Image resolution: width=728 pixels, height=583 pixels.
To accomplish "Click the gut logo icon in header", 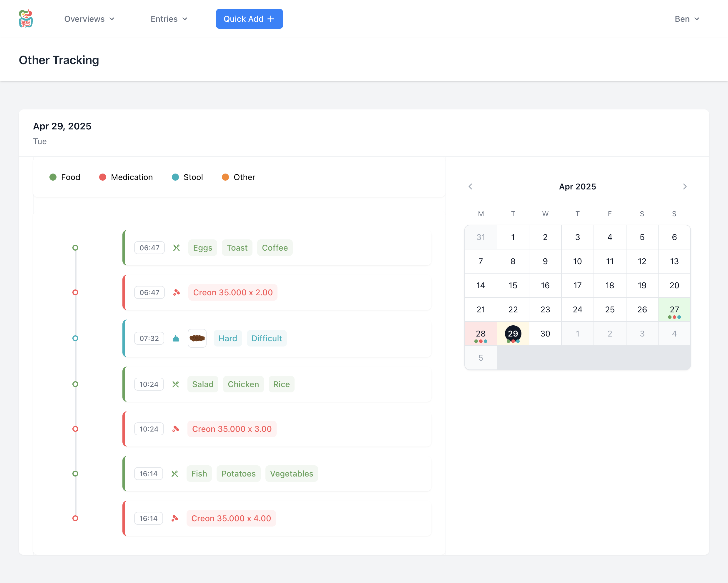I will tap(26, 19).
